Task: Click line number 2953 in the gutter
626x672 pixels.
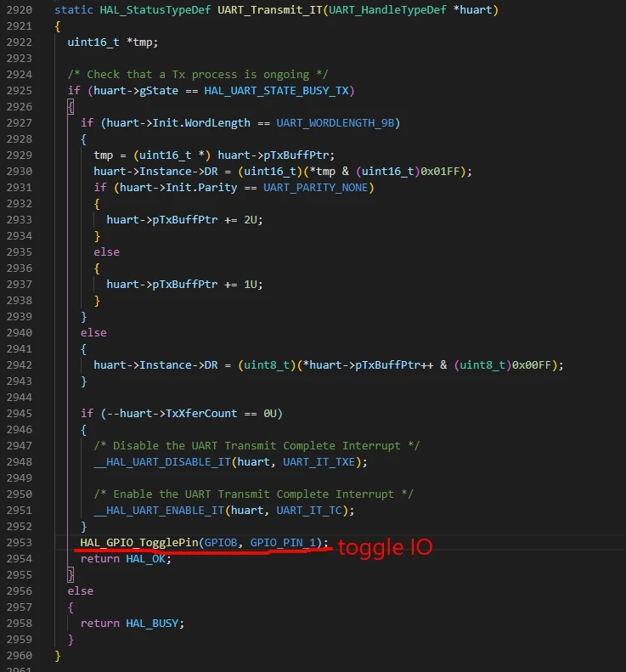Action: 20,543
